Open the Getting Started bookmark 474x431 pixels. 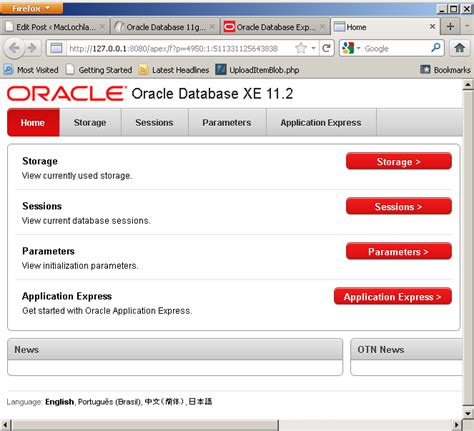pos(99,70)
